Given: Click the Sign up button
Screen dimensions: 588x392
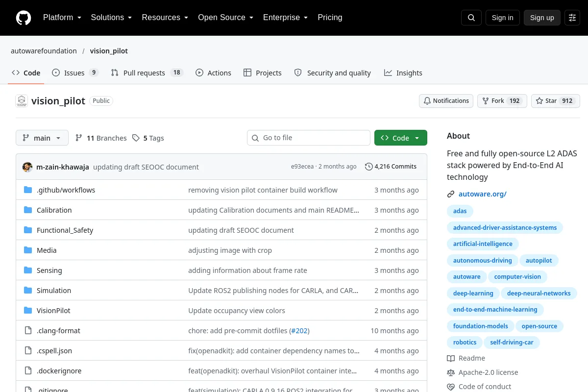Looking at the screenshot, I should click(x=542, y=18).
